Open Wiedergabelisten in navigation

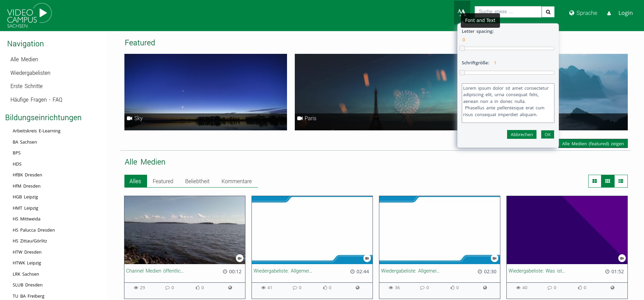30,73
